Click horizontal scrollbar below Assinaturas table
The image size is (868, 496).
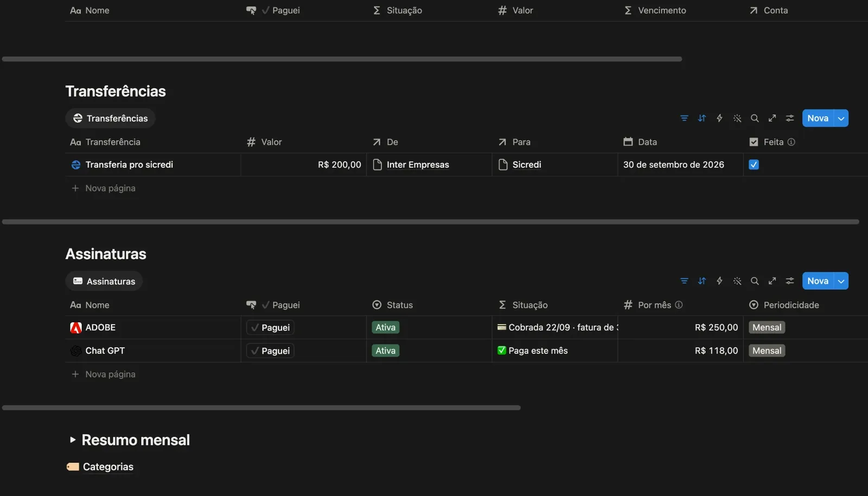point(261,408)
